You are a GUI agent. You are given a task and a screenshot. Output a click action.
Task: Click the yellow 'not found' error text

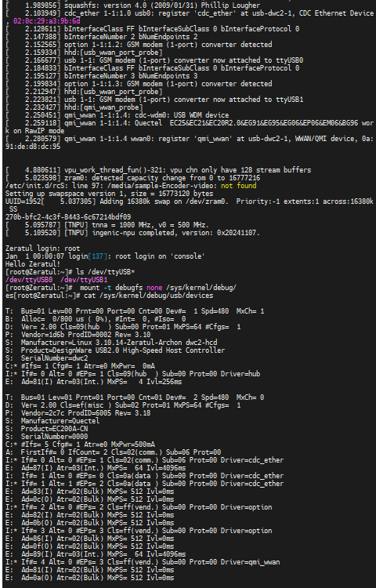coord(239,186)
